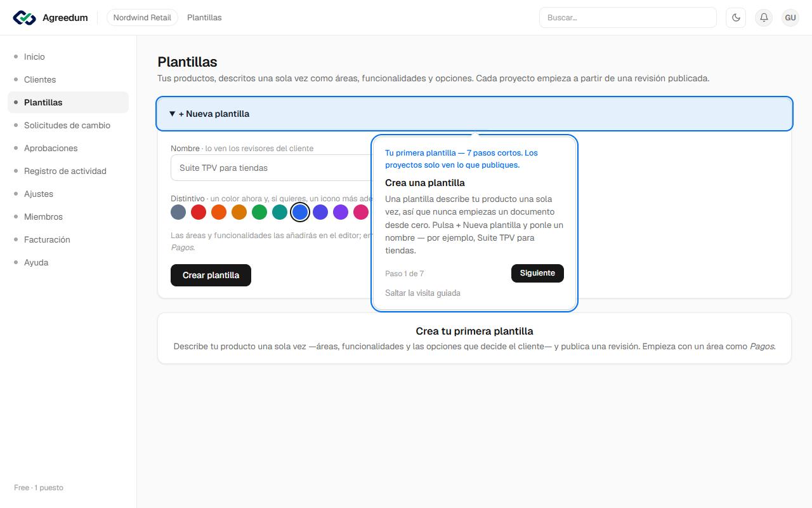Click the Plantillas breadcrumb in the top bar

tap(204, 18)
